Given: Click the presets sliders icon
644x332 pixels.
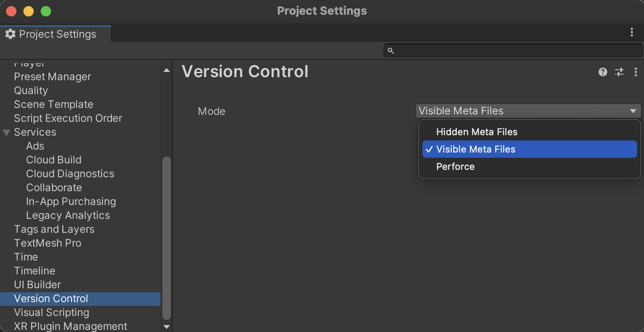Looking at the screenshot, I should [619, 72].
